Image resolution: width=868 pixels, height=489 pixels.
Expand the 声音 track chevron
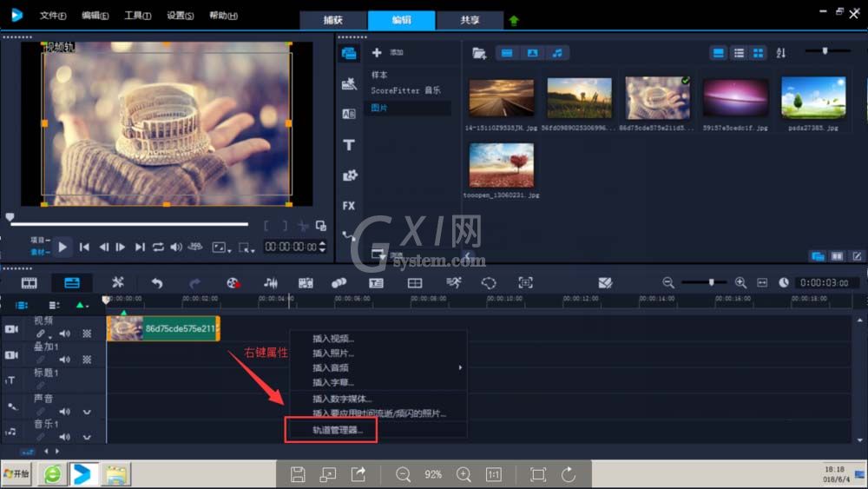[x=87, y=412]
